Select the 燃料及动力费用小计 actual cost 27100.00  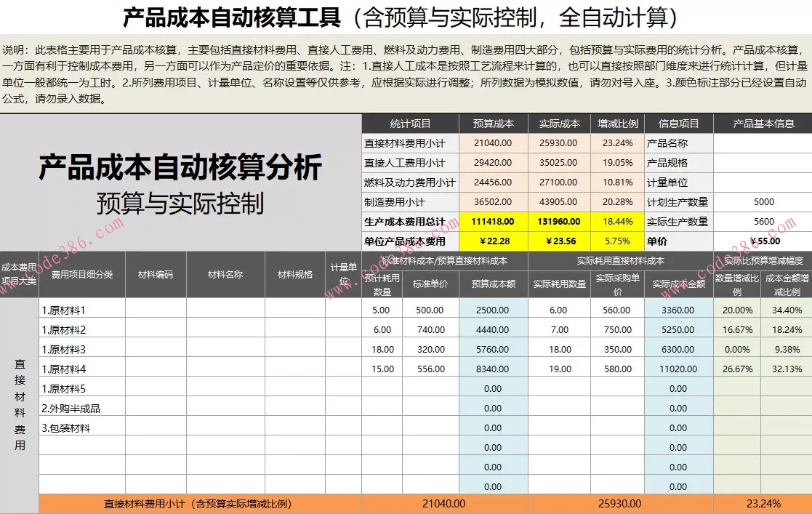[558, 182]
